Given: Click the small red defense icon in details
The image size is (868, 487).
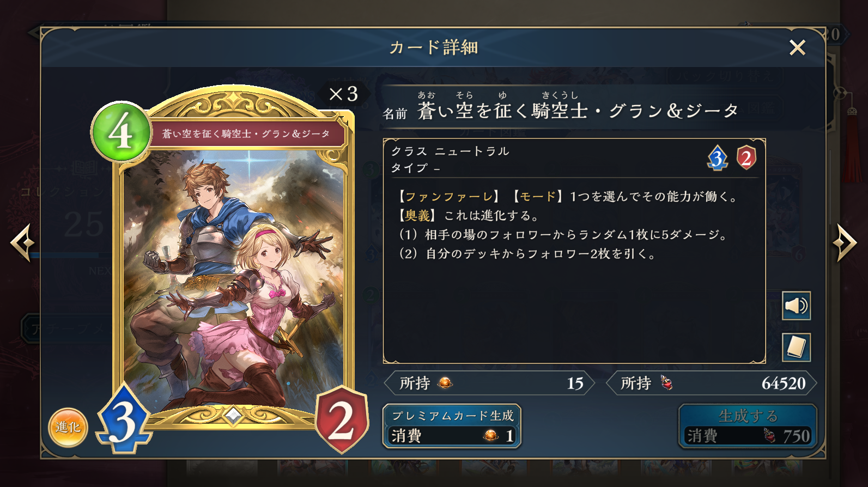Looking at the screenshot, I should point(746,158).
